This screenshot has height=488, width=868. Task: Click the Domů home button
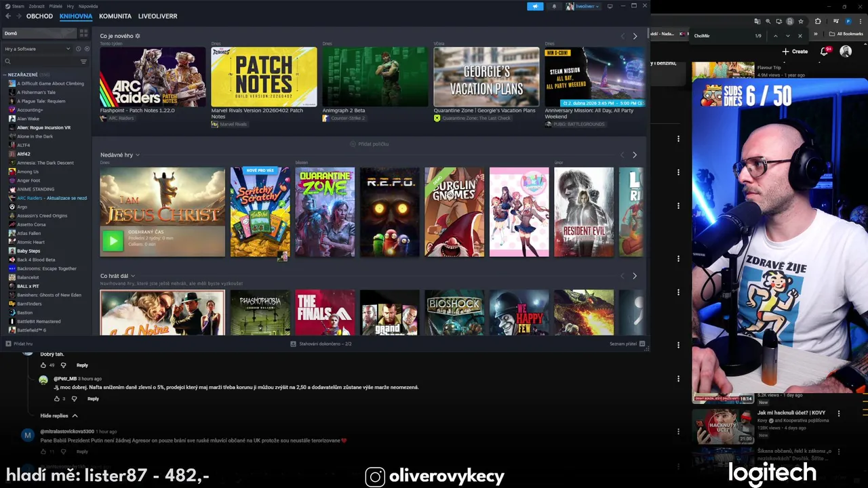pyautogui.click(x=39, y=33)
